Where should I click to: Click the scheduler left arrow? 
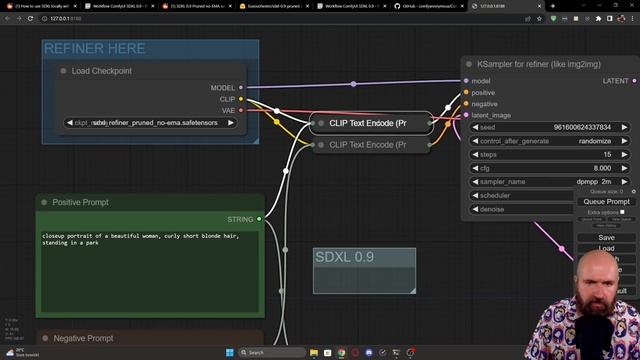(476, 196)
